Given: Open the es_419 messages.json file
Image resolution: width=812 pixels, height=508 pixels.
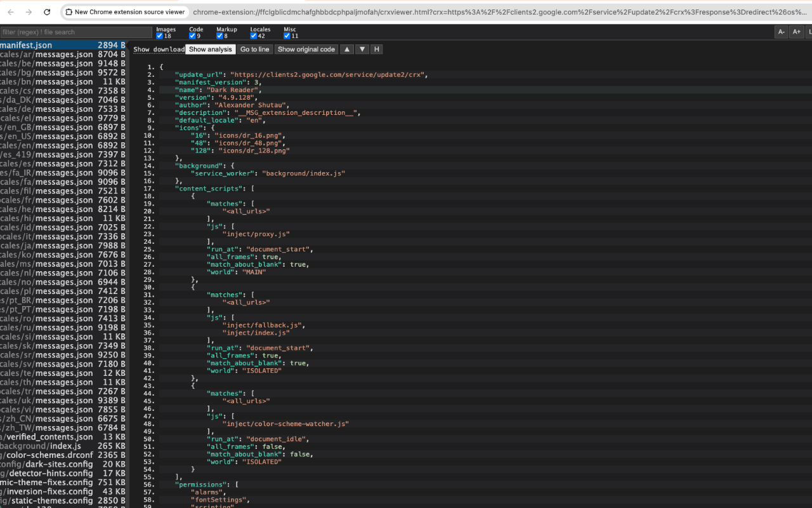Looking at the screenshot, I should (x=63, y=154).
